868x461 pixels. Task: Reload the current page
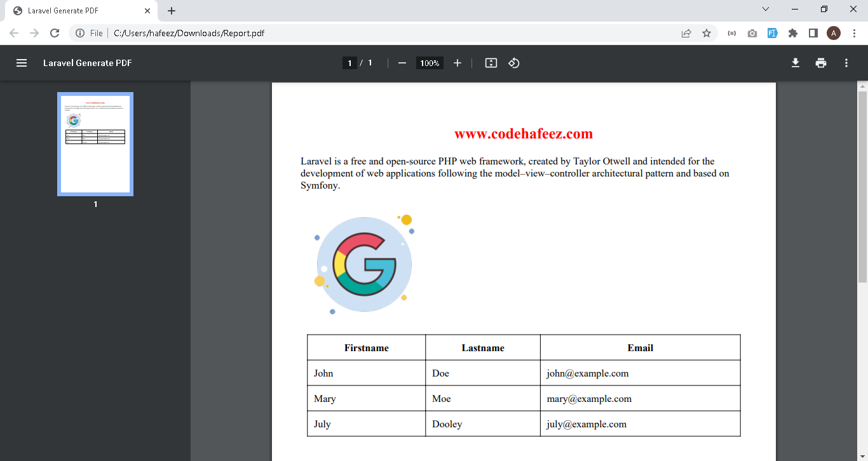coord(55,33)
